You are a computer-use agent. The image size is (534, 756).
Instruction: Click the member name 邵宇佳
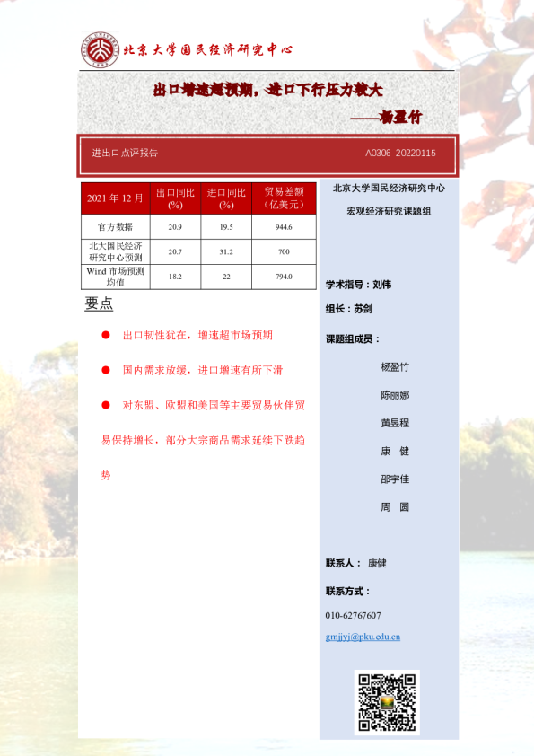(395, 479)
